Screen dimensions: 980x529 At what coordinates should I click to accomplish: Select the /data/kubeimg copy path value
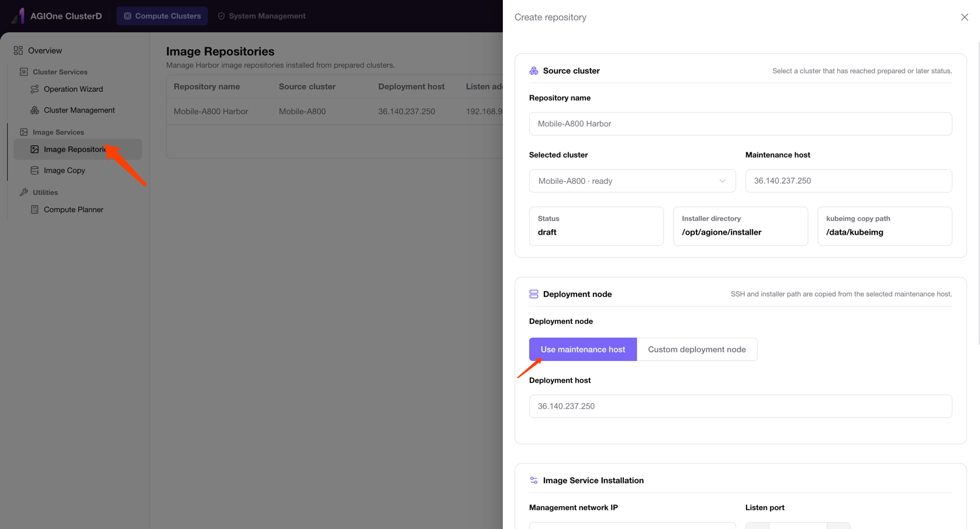click(x=855, y=232)
